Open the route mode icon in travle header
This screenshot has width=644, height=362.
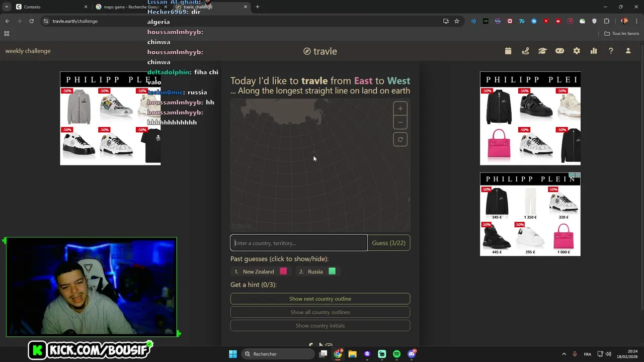(525, 51)
